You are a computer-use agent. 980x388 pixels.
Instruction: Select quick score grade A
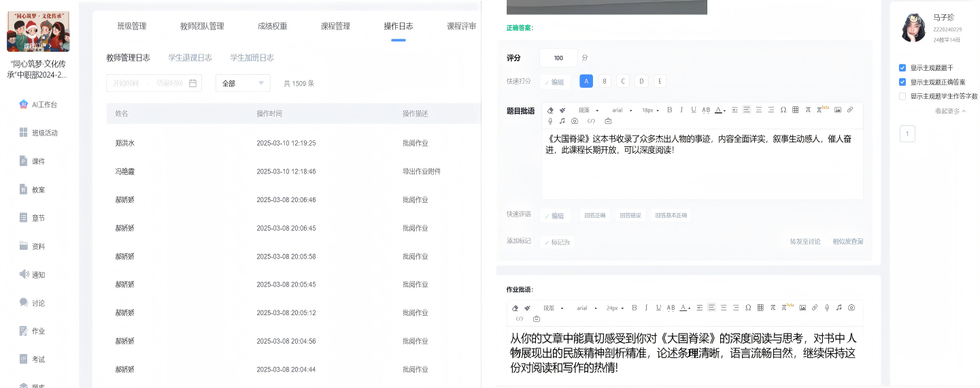586,81
